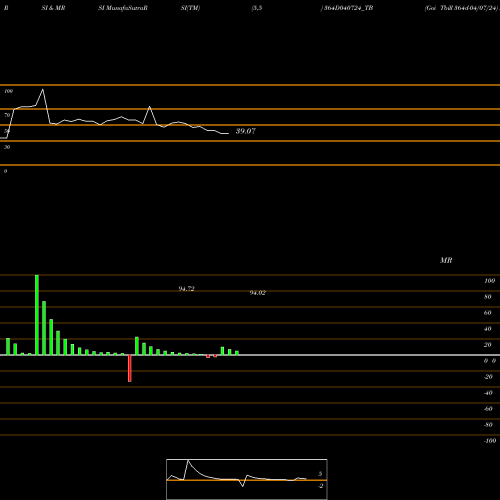
Task: Click the RSI axis label 70
Action: point(7,115)
